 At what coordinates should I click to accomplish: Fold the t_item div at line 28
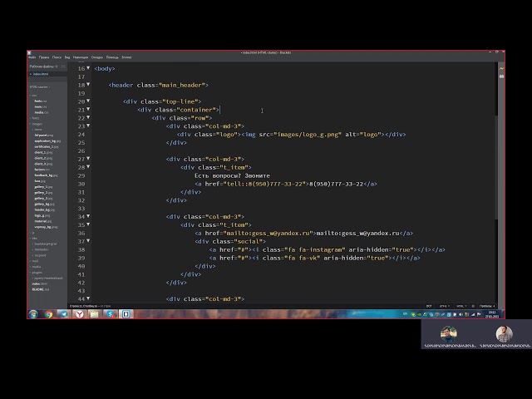pos(88,166)
